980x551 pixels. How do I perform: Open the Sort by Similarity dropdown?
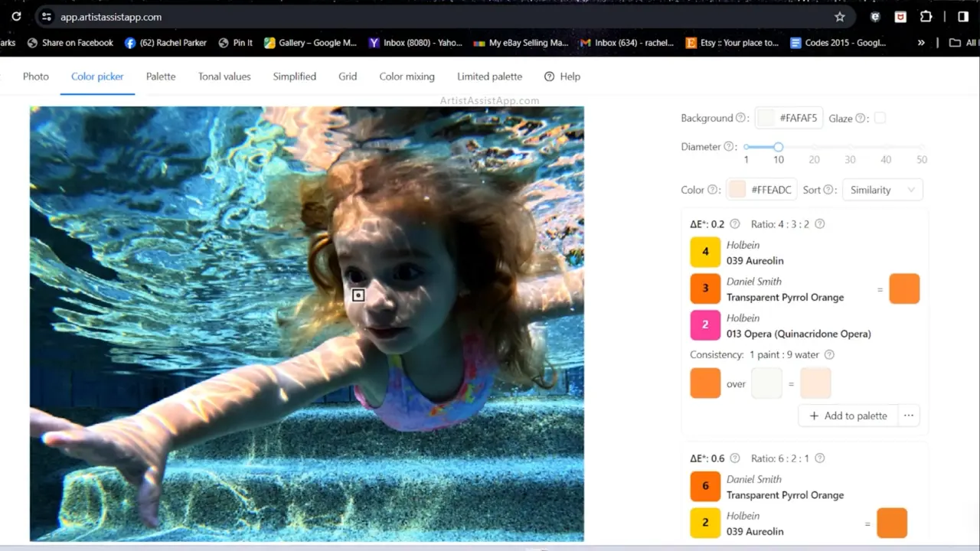[x=882, y=190]
